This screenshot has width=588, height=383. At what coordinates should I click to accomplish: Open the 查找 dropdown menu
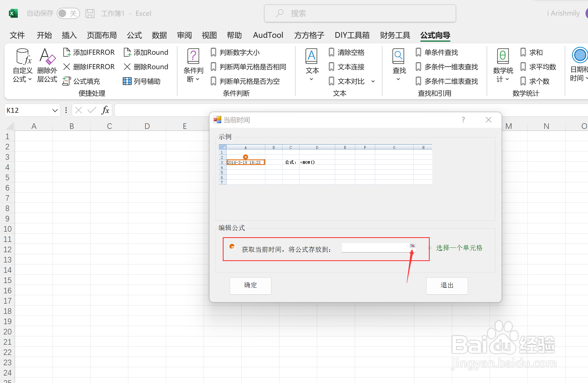pyautogui.click(x=398, y=79)
